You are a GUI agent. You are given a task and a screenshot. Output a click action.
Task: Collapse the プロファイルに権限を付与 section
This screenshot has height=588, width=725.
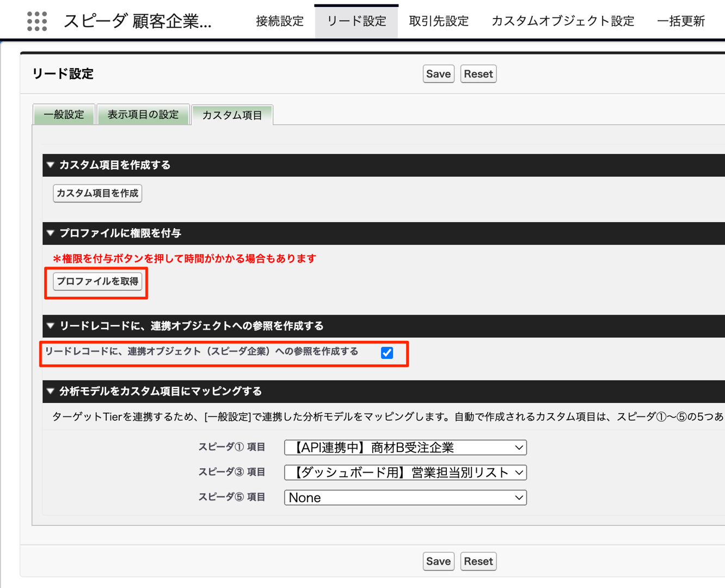point(50,233)
